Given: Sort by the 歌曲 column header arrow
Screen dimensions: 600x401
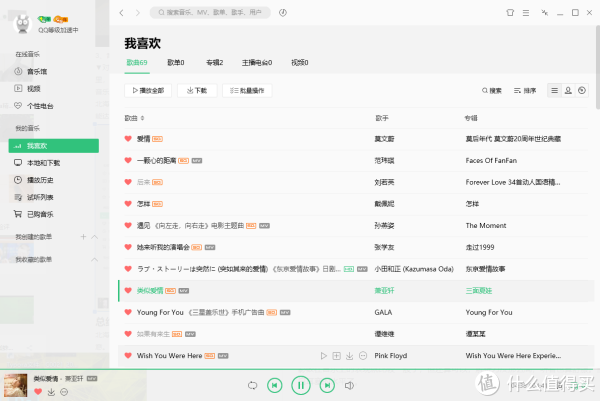Looking at the screenshot, I should pyautogui.click(x=142, y=118).
